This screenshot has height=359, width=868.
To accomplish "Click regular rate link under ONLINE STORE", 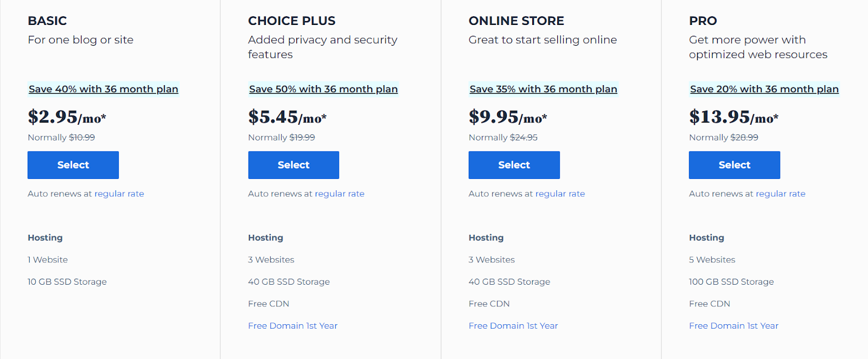I will pos(560,194).
